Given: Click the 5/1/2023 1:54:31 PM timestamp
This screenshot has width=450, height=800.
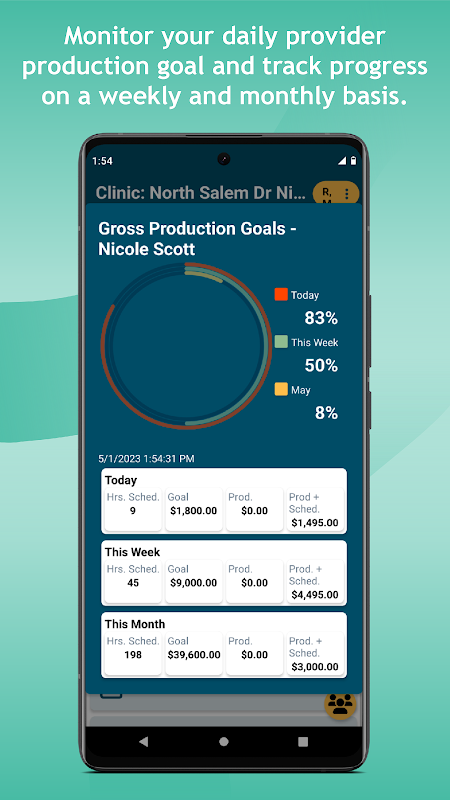Looking at the screenshot, I should (146, 459).
